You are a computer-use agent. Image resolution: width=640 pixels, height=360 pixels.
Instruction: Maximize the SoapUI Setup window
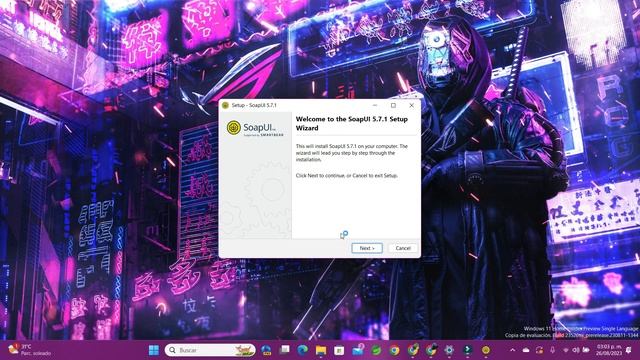pos(393,105)
